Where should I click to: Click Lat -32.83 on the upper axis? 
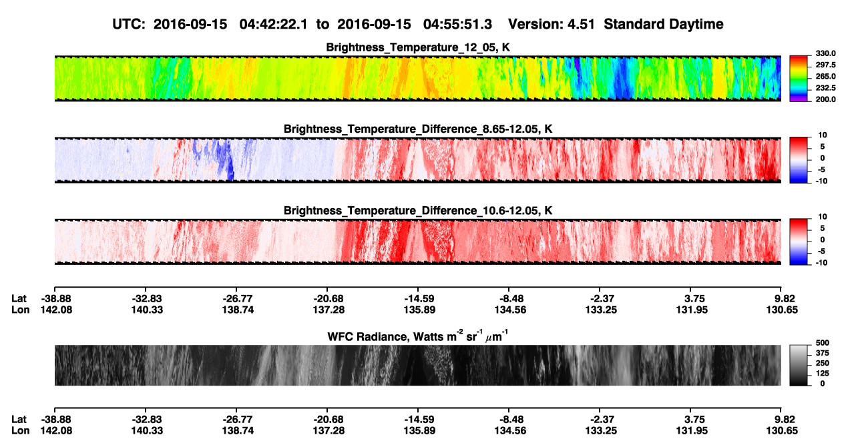pos(145,298)
